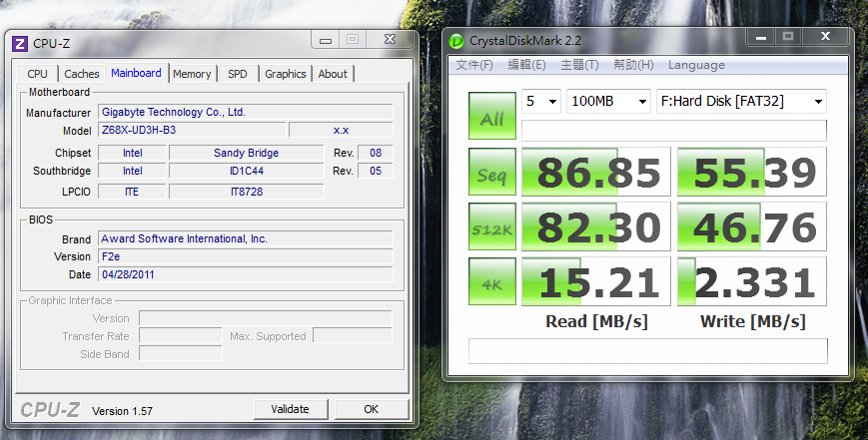Image resolution: width=868 pixels, height=440 pixels.
Task: Click the 512K write result 46.76
Action: coord(752,226)
